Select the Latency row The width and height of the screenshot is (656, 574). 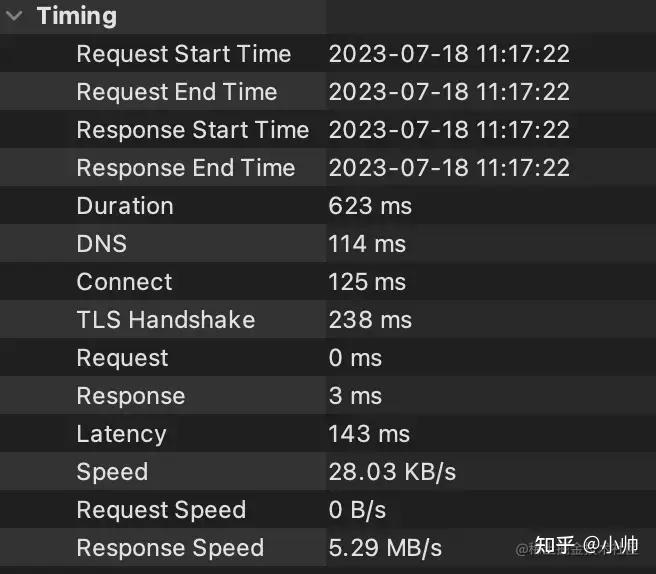coord(121,434)
